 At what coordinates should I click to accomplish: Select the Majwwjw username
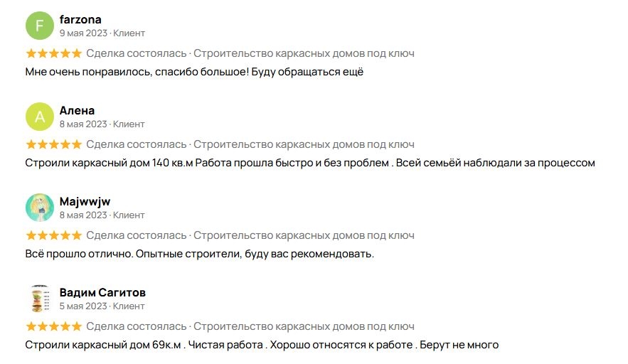tap(85, 201)
